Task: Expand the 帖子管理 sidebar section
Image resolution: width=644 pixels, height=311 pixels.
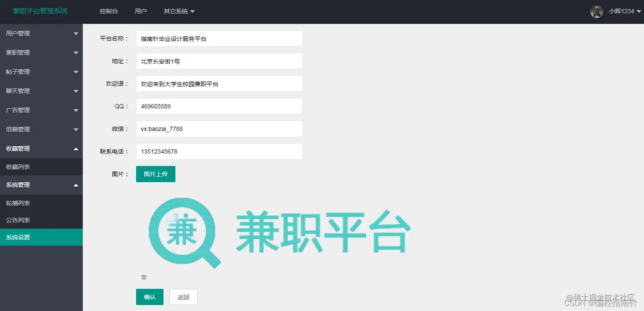Action: pyautogui.click(x=41, y=72)
